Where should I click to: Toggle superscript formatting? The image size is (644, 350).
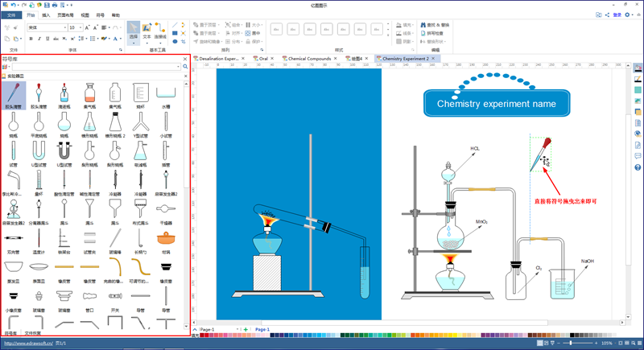point(72,39)
